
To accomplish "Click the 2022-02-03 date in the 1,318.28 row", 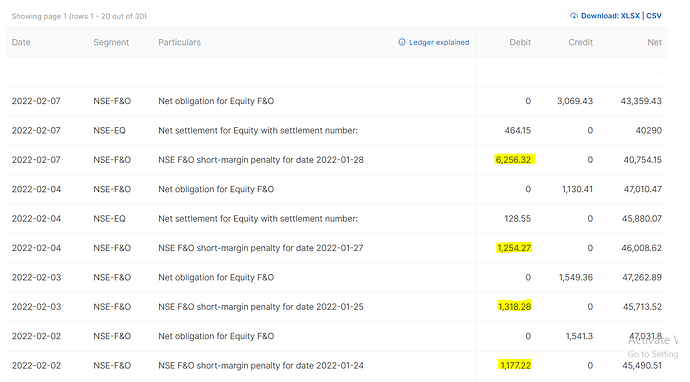I will point(36,307).
